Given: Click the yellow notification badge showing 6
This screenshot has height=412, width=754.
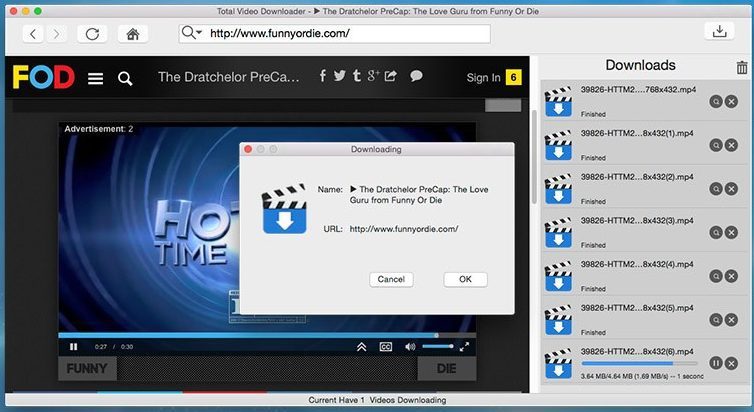Looking at the screenshot, I should click(513, 77).
